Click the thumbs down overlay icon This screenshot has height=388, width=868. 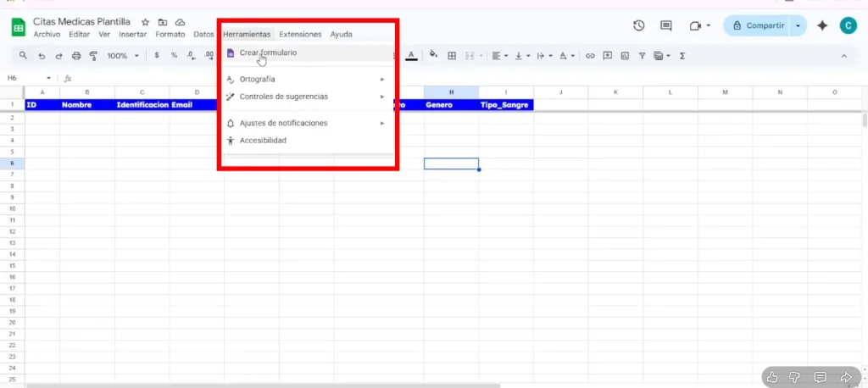(x=794, y=378)
